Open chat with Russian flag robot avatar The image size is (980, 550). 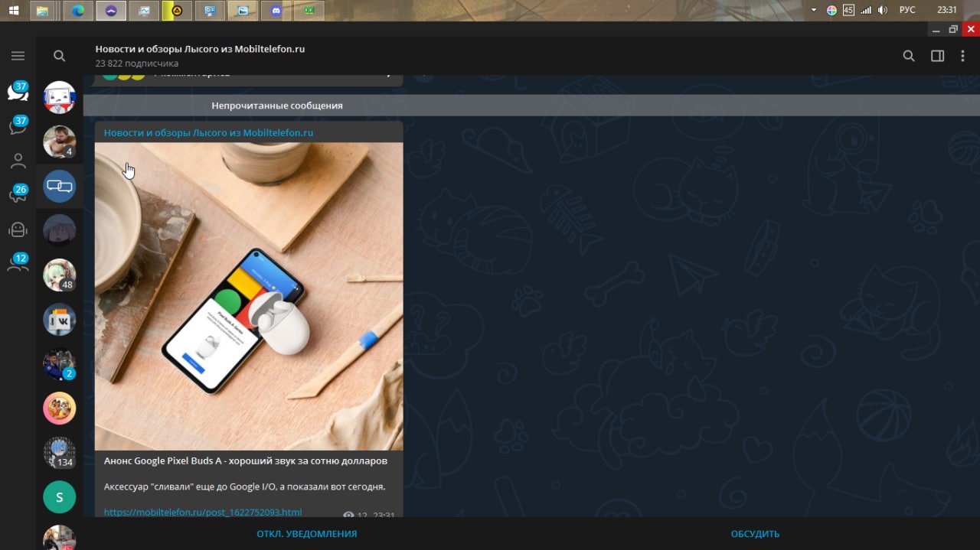point(59,97)
